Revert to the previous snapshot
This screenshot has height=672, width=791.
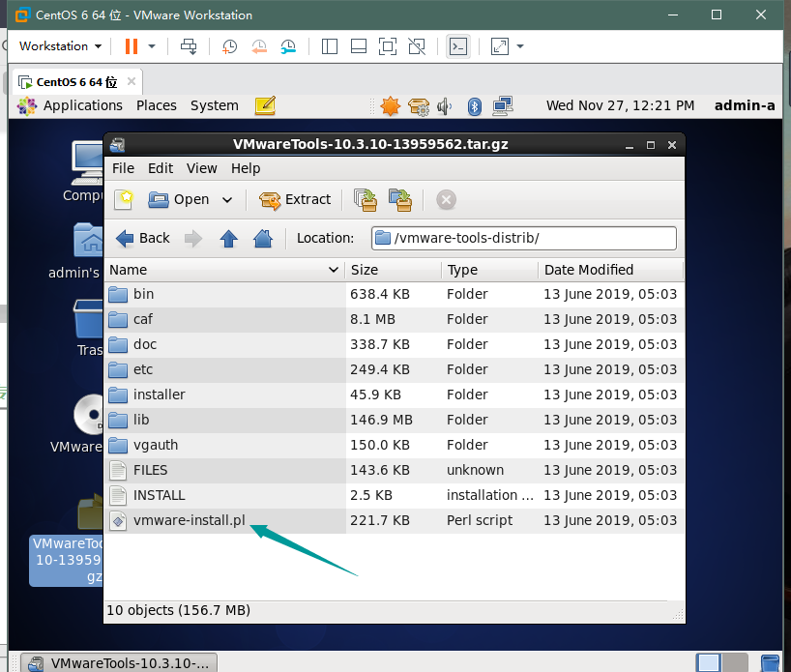[x=259, y=46]
